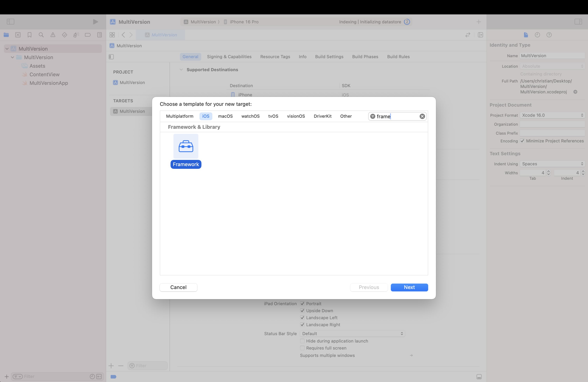Open the Source Control navigator
This screenshot has height=382, width=588.
pos(18,35)
